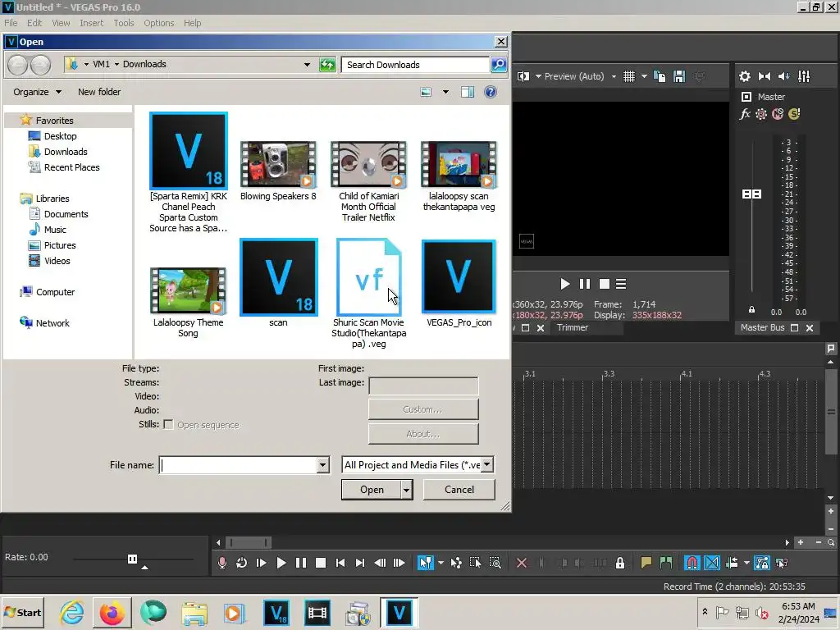
Task: Click the Downmix Output icon
Action: (765, 76)
